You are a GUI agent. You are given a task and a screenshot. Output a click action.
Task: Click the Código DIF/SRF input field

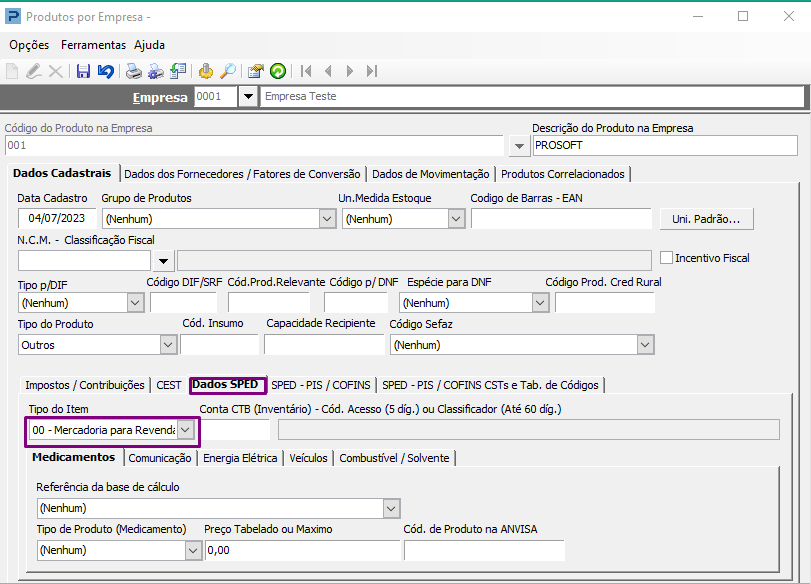click(183, 303)
